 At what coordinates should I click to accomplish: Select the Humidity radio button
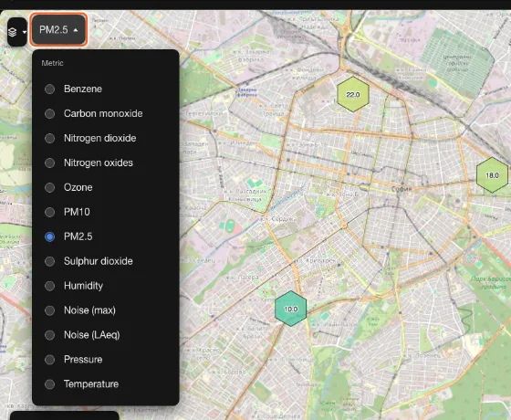coord(49,286)
